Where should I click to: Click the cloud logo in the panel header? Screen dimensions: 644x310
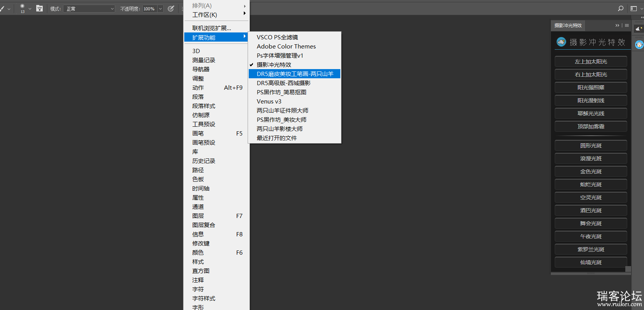point(561,42)
